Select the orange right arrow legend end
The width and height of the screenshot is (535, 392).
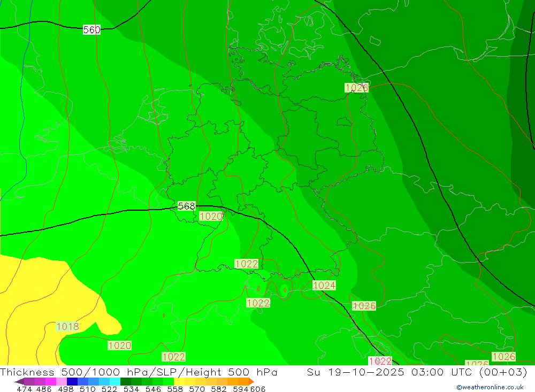pos(251,381)
